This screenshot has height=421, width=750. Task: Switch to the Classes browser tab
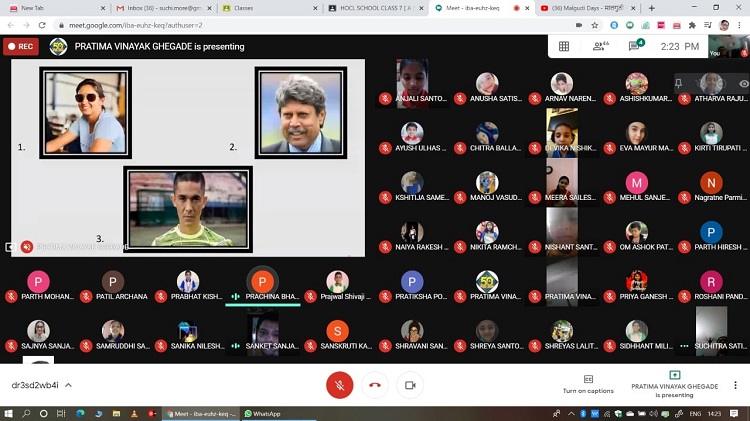point(265,7)
